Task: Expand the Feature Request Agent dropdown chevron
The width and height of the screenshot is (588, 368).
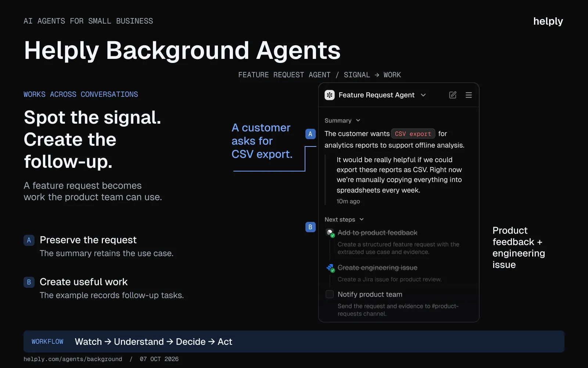Action: pyautogui.click(x=423, y=95)
